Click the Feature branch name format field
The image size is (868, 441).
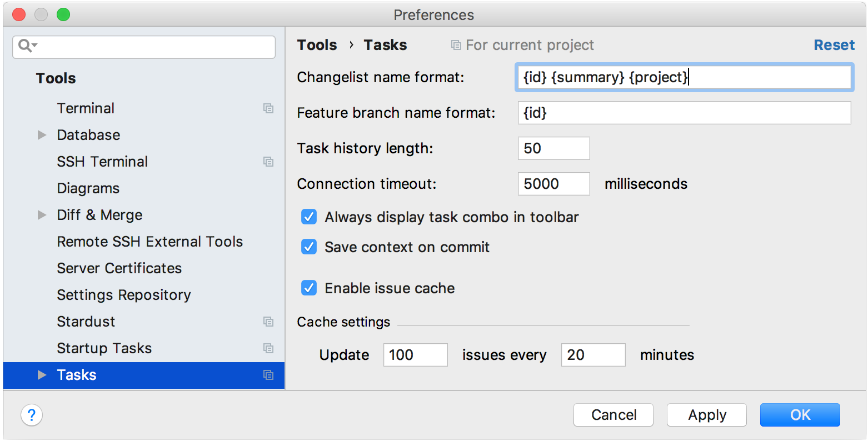(x=684, y=113)
